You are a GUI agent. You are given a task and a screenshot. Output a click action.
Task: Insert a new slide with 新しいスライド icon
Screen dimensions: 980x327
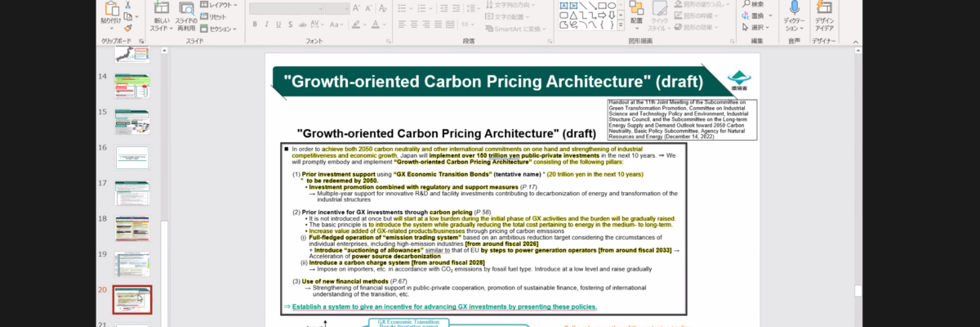click(161, 7)
